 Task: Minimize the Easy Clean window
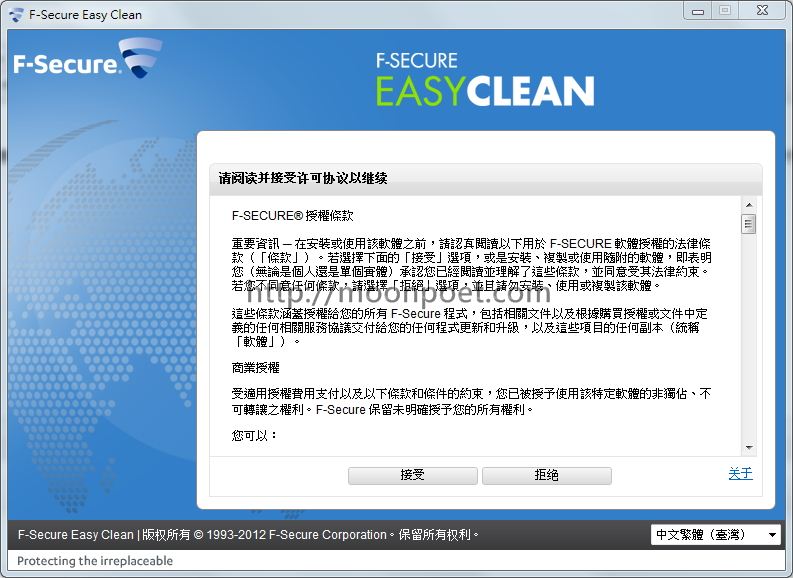[698, 11]
